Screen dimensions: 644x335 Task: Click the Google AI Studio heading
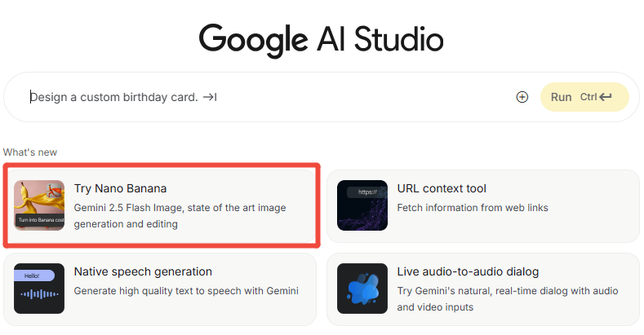322,38
